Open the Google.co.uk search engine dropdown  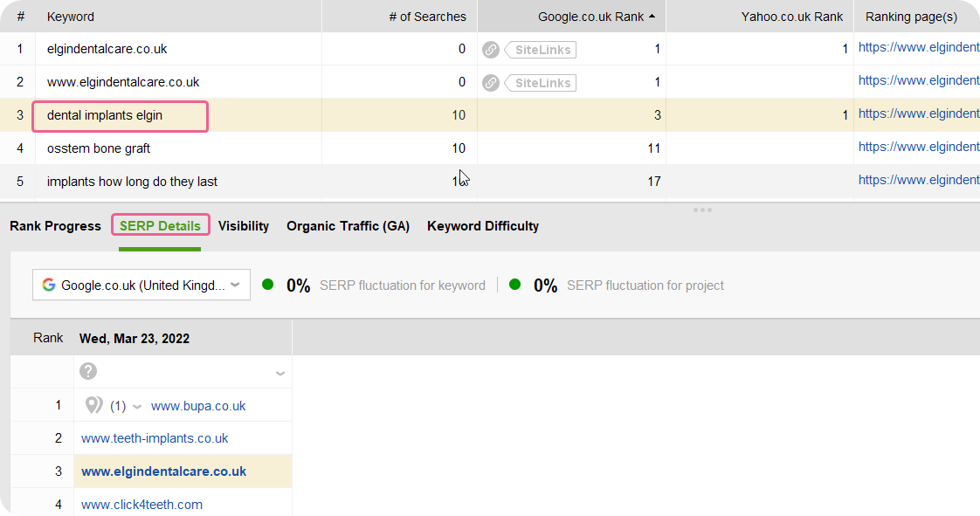[x=141, y=285]
